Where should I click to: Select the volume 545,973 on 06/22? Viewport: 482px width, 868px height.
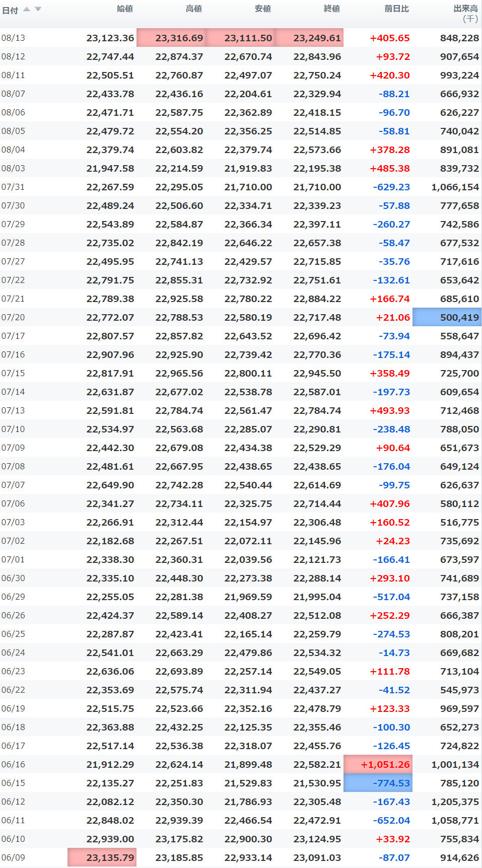click(x=459, y=690)
